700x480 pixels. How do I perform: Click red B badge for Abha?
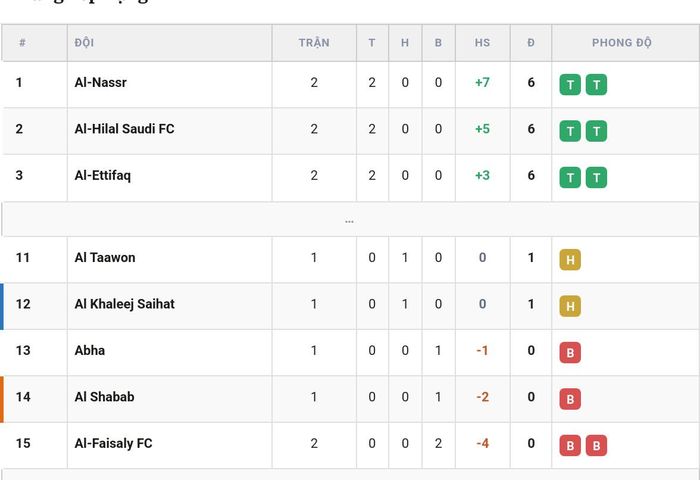pyautogui.click(x=570, y=352)
